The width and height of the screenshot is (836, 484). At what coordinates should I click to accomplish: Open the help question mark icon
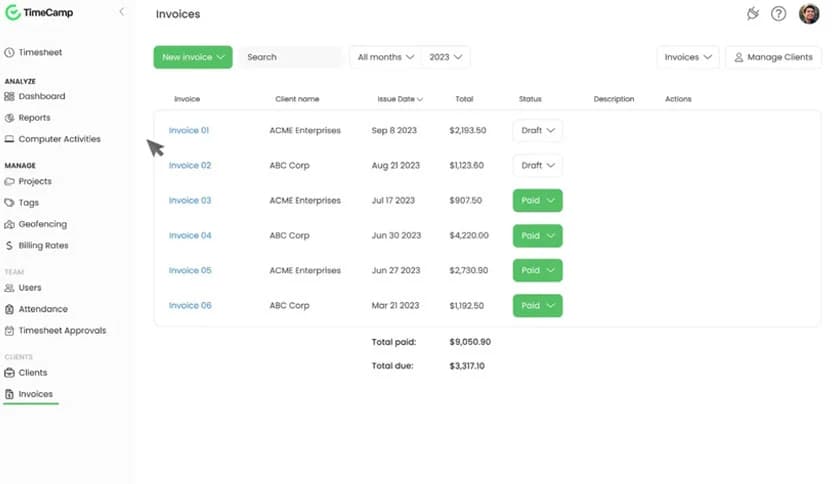778,13
